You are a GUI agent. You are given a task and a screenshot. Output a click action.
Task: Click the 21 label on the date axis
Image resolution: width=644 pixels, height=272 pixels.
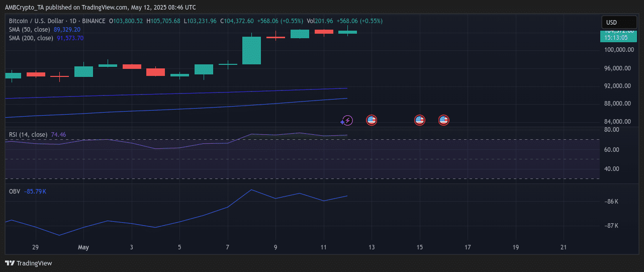[x=564, y=247]
